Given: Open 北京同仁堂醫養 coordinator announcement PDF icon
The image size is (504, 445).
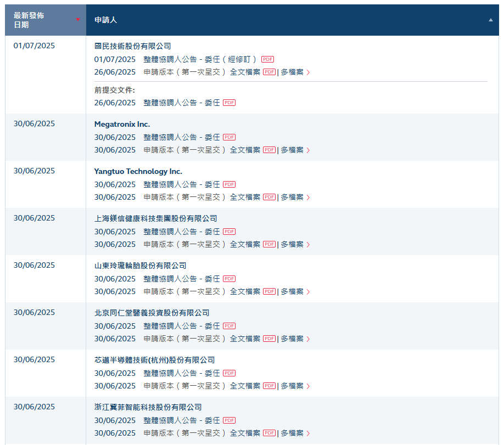Looking at the screenshot, I should (x=229, y=326).
